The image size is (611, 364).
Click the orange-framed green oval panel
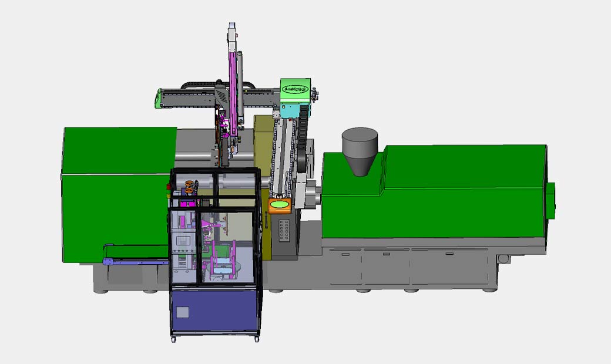[280, 205]
